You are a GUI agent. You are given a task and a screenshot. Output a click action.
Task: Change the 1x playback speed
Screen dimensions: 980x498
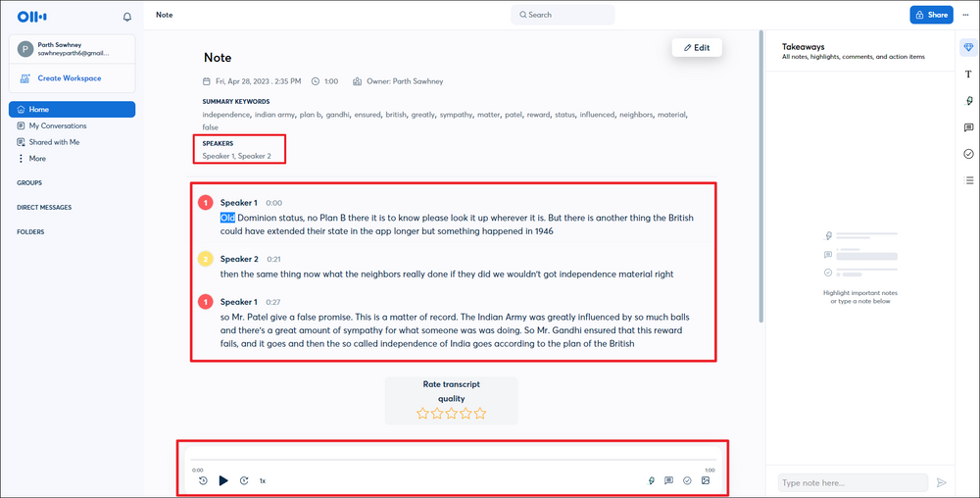click(263, 480)
